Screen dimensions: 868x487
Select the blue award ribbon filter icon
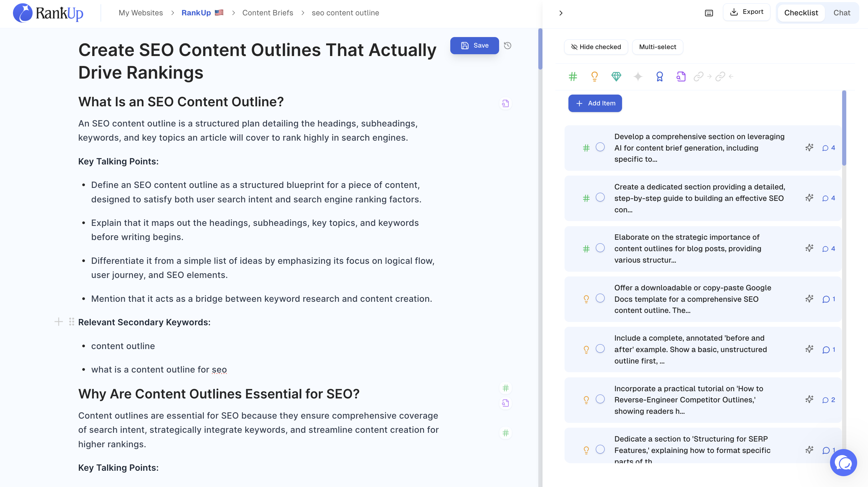659,77
